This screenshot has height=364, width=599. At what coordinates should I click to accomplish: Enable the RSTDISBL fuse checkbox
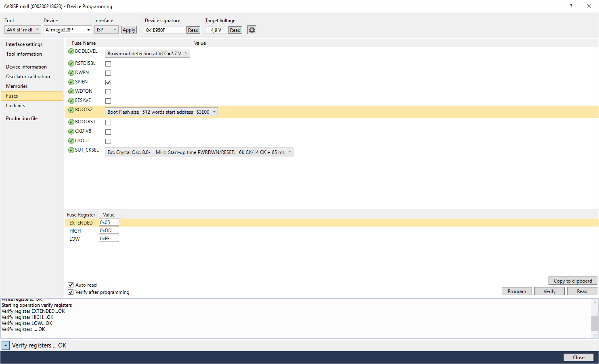[108, 64]
